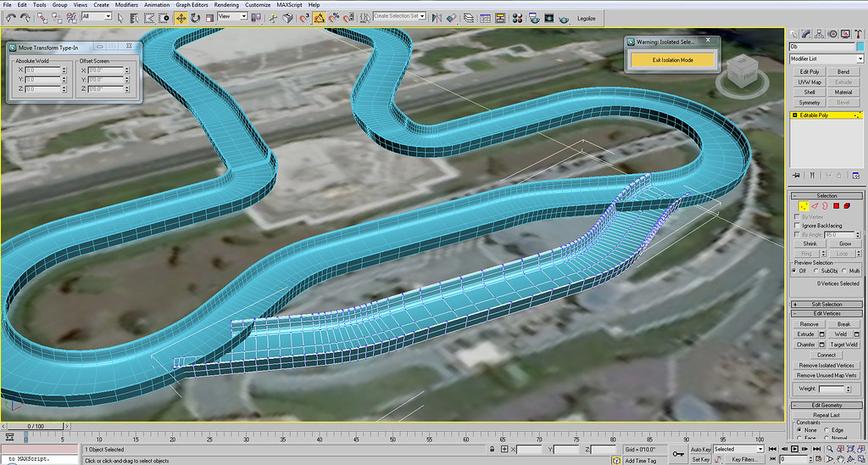
Task: Open the Layer Manager icon
Action: 468,19
